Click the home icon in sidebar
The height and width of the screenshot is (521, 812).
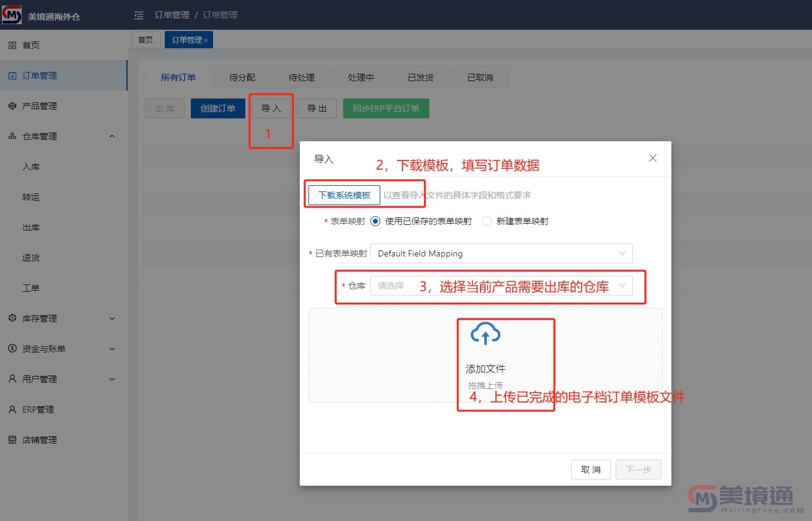click(x=12, y=45)
